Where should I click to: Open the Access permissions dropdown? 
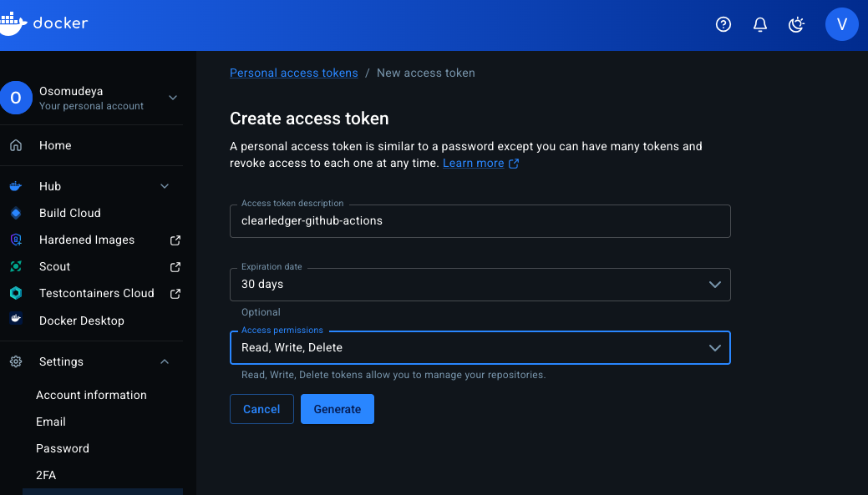480,348
